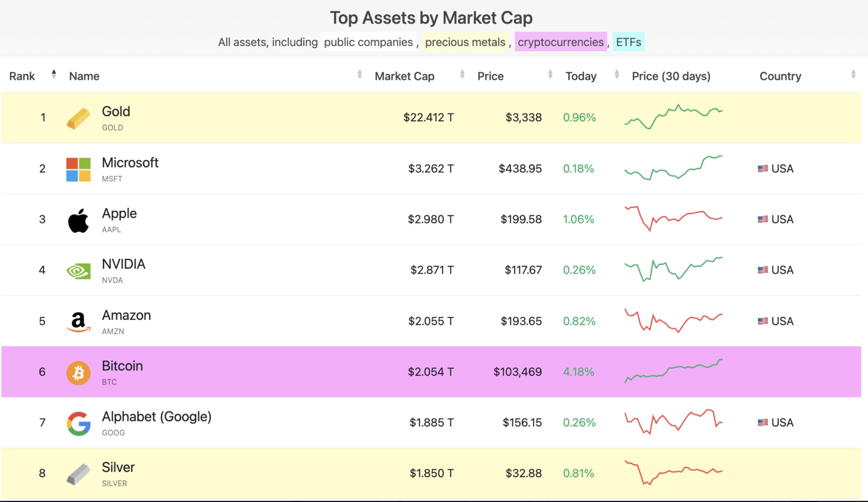Click the Microsoft logo icon

click(x=78, y=169)
